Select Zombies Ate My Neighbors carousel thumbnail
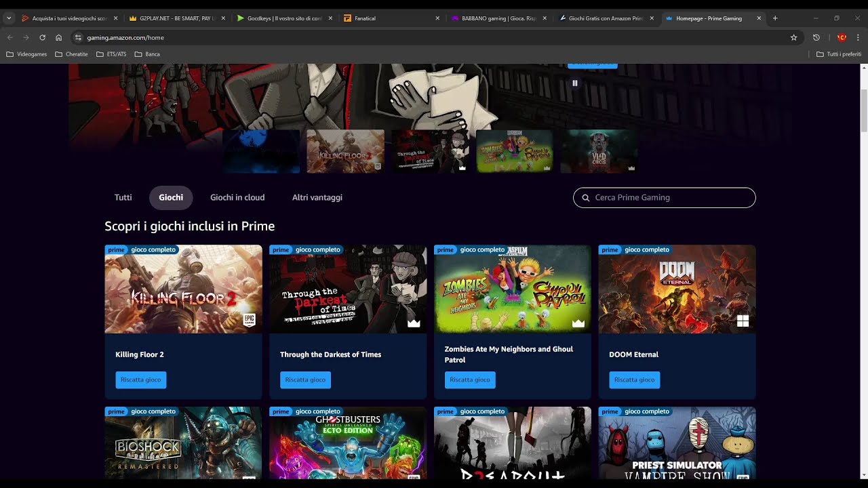 515,151
